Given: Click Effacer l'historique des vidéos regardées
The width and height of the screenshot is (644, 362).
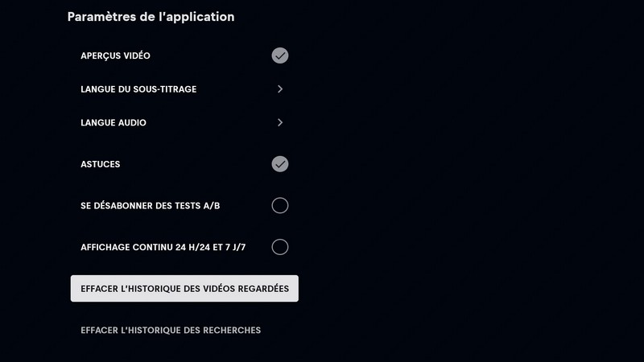Looking at the screenshot, I should [x=184, y=289].
